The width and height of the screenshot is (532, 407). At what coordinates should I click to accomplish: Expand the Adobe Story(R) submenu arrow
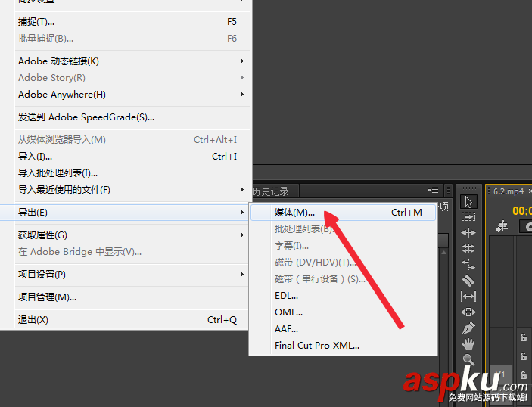click(242, 78)
